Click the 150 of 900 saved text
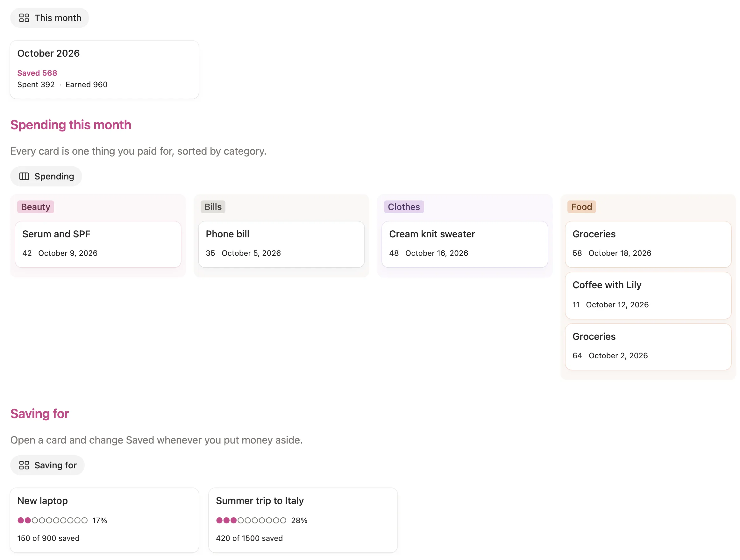Image resolution: width=740 pixels, height=560 pixels. (x=48, y=538)
